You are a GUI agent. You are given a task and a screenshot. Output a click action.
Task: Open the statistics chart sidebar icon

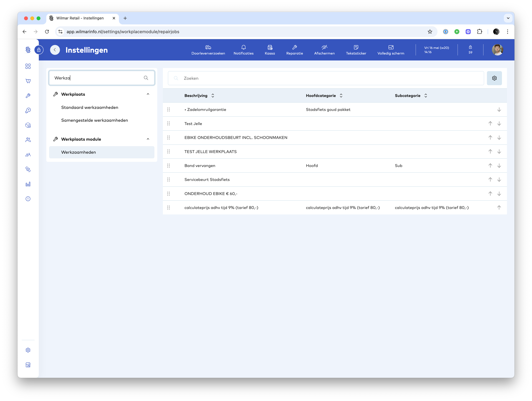[x=28, y=184]
